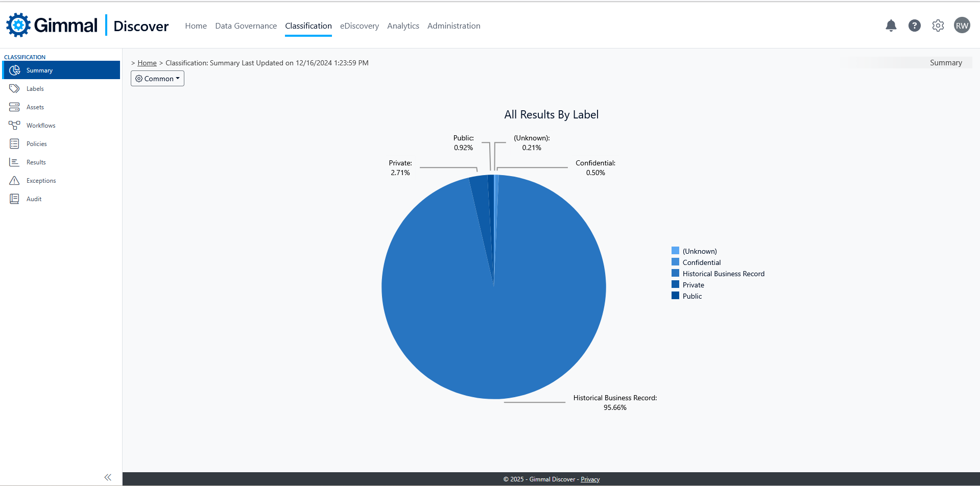Open Policies using its list icon
This screenshot has width=980, height=486.
tap(14, 144)
